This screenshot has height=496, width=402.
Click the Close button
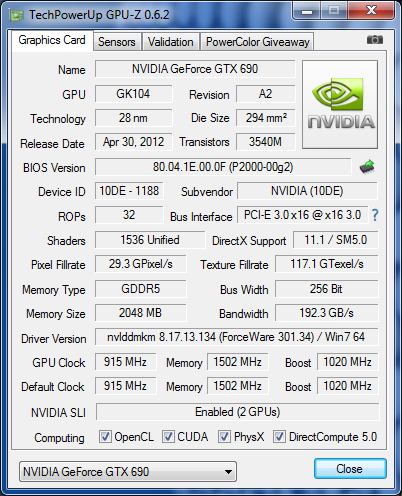click(x=350, y=469)
